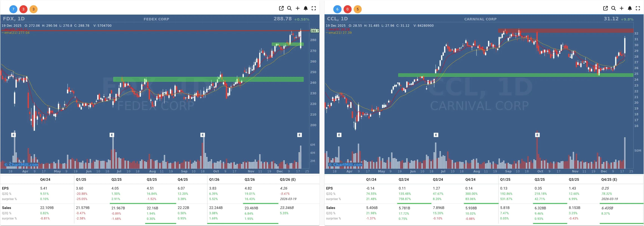Click the plus icon on the CCL chart toolbar
The image size is (644, 226).
point(622,8)
